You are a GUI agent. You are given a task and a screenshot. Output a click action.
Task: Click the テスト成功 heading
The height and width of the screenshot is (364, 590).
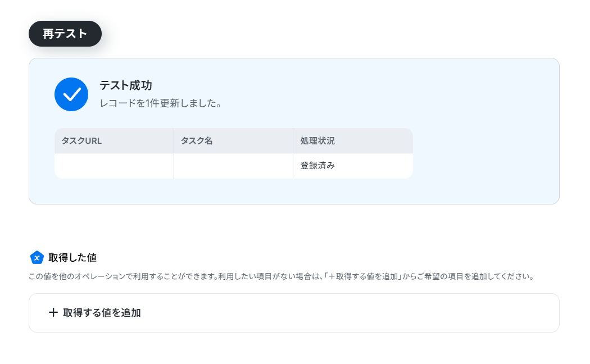(x=126, y=85)
